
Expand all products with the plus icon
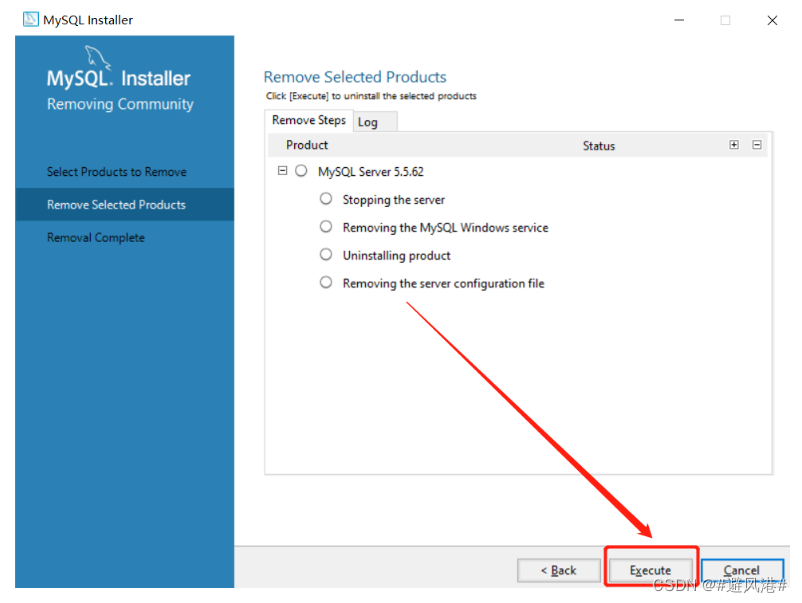click(x=734, y=145)
